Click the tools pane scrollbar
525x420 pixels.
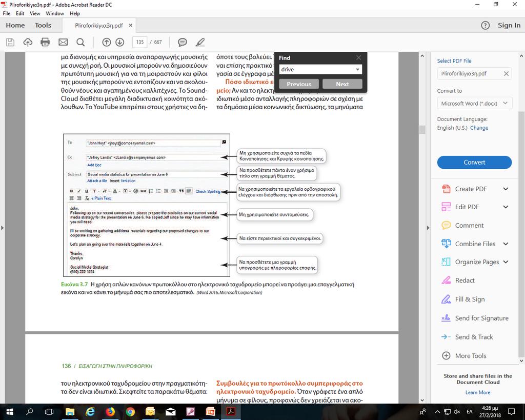[521, 234]
